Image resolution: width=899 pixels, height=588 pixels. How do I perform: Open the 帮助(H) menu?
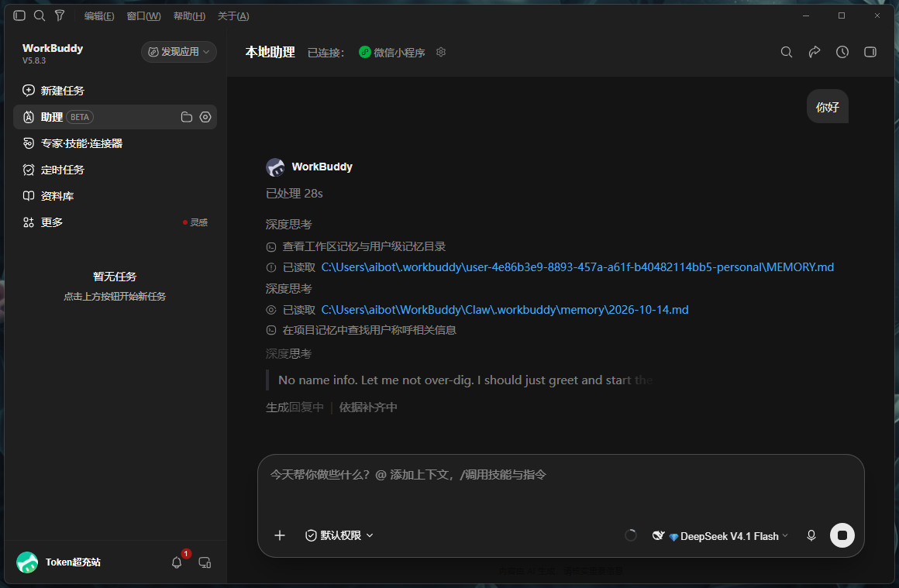[189, 16]
